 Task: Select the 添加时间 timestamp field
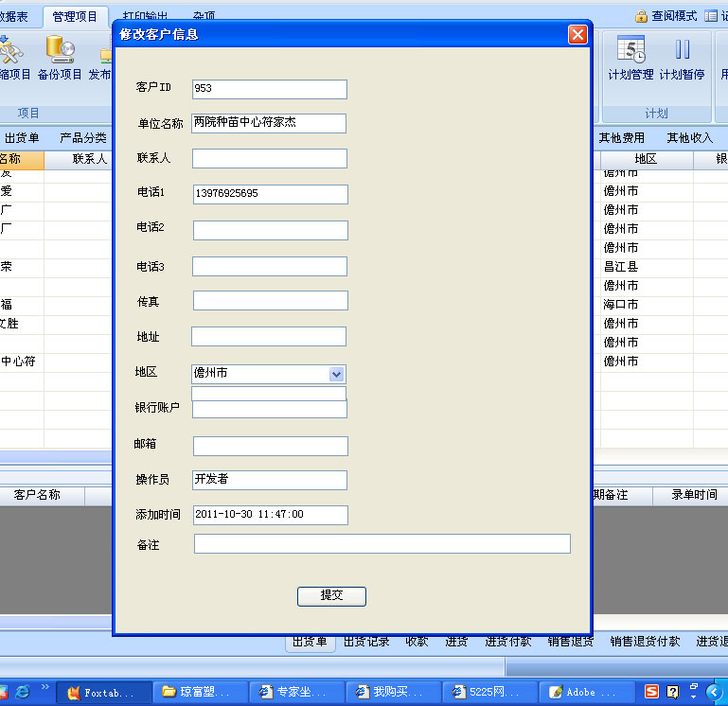[270, 515]
